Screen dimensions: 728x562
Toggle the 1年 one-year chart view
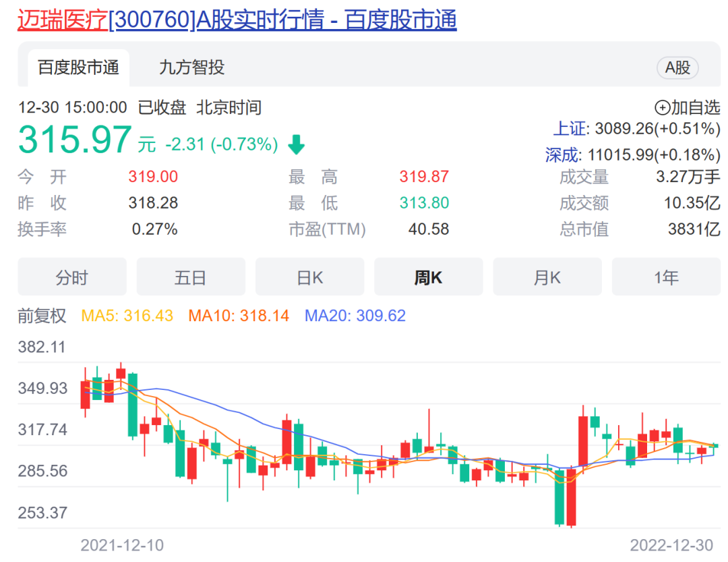point(665,277)
